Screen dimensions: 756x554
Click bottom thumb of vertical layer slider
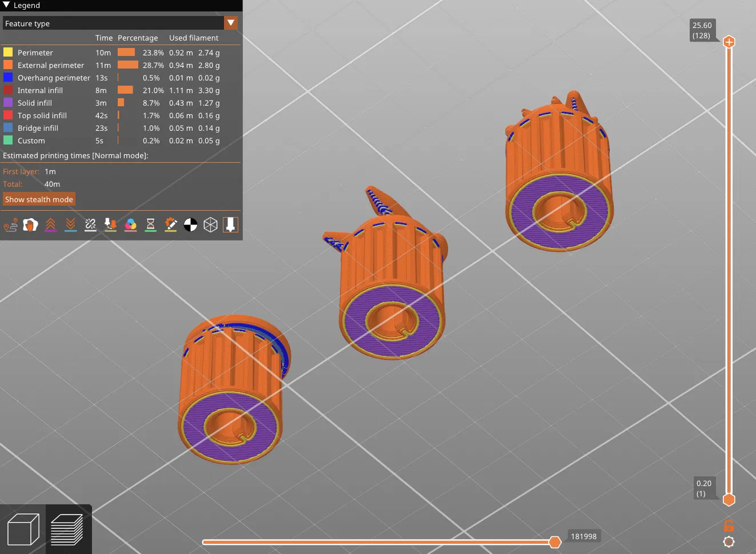coord(729,500)
